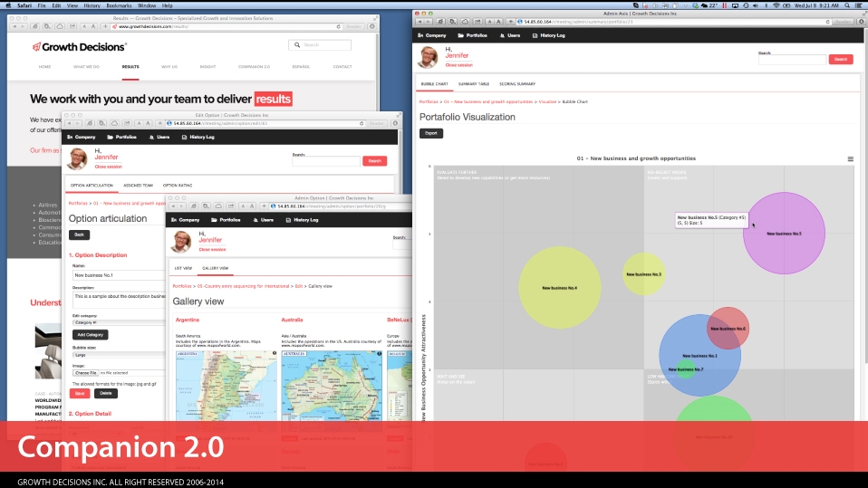Click Australia heading link in Gallery view
Image resolution: width=868 pixels, height=488 pixels.
coord(292,320)
